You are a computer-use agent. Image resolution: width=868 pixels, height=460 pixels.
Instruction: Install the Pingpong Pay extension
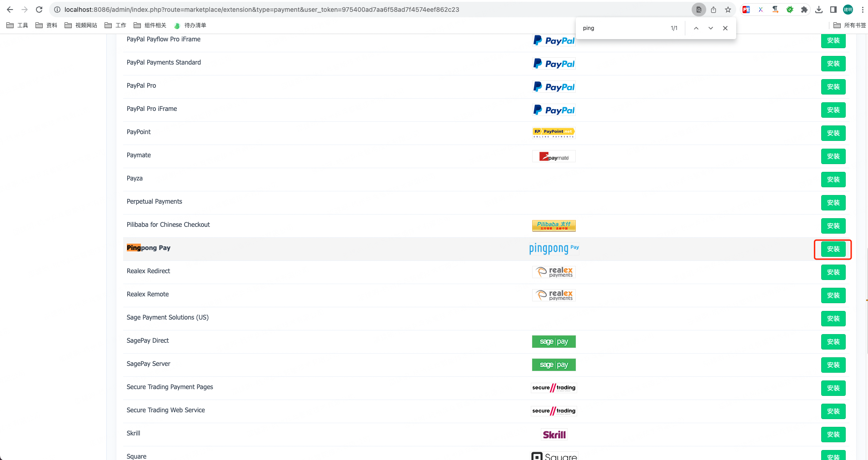click(833, 249)
